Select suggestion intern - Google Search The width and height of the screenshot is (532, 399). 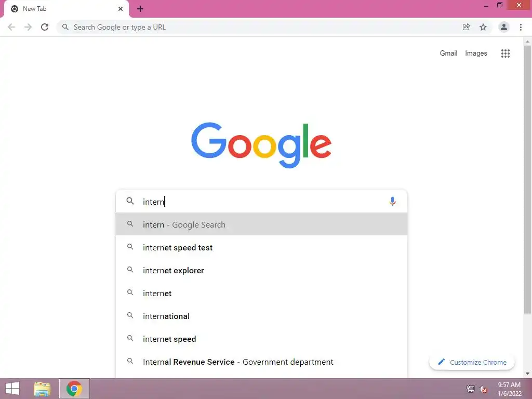tap(261, 224)
